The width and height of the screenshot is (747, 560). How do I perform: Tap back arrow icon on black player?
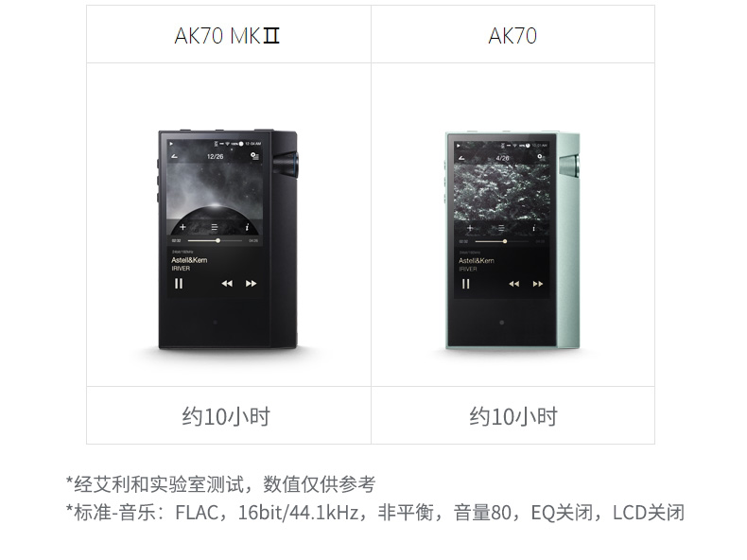(174, 156)
